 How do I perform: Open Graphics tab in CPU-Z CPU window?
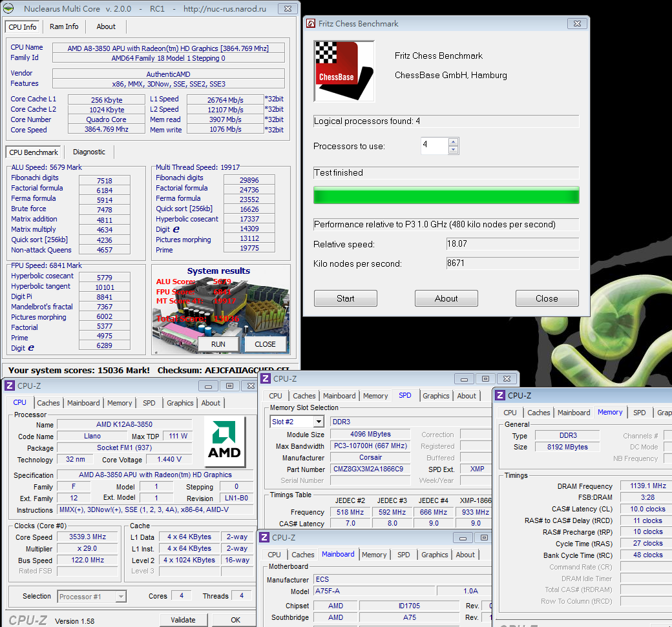click(180, 402)
